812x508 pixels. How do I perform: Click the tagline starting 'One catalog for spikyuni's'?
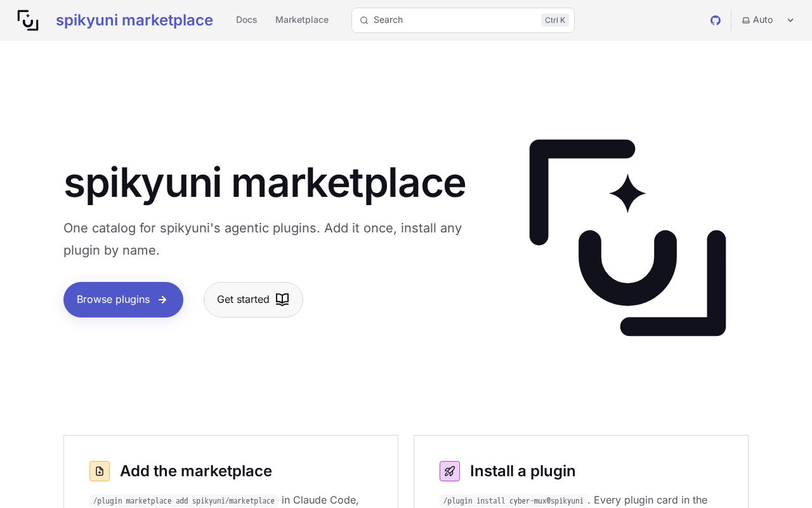pos(263,239)
